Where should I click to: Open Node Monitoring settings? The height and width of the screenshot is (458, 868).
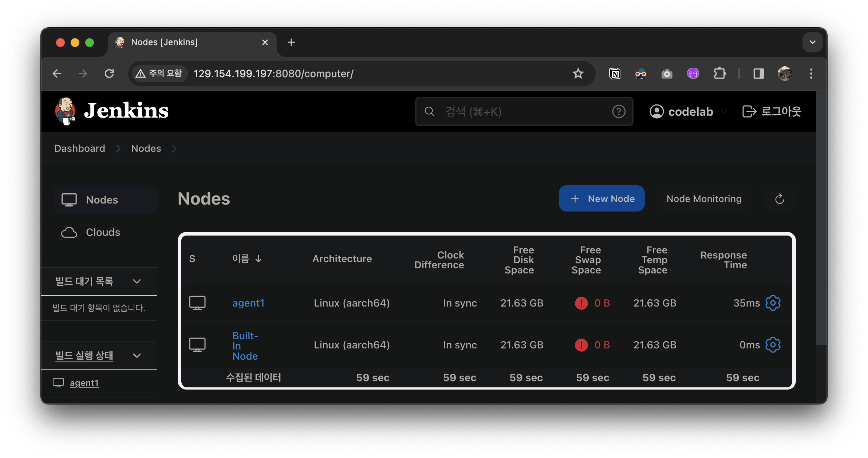[x=703, y=199]
